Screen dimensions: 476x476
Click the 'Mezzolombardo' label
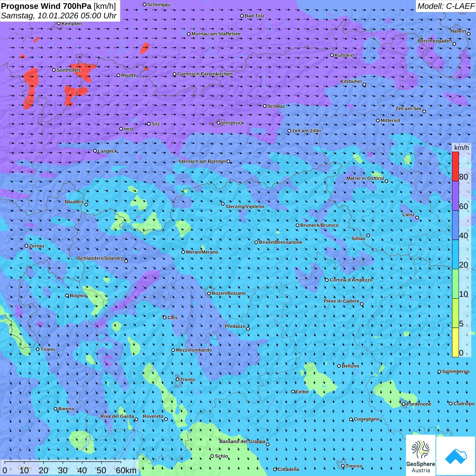[x=194, y=350]
